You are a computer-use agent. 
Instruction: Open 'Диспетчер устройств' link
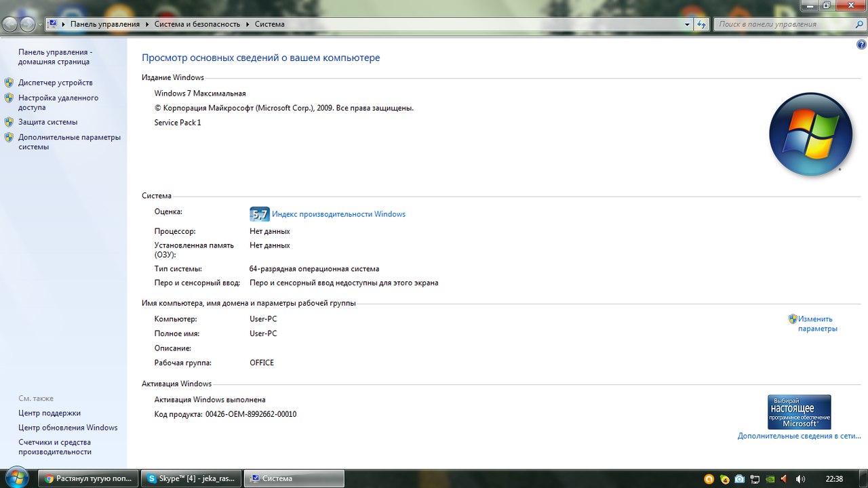point(56,83)
